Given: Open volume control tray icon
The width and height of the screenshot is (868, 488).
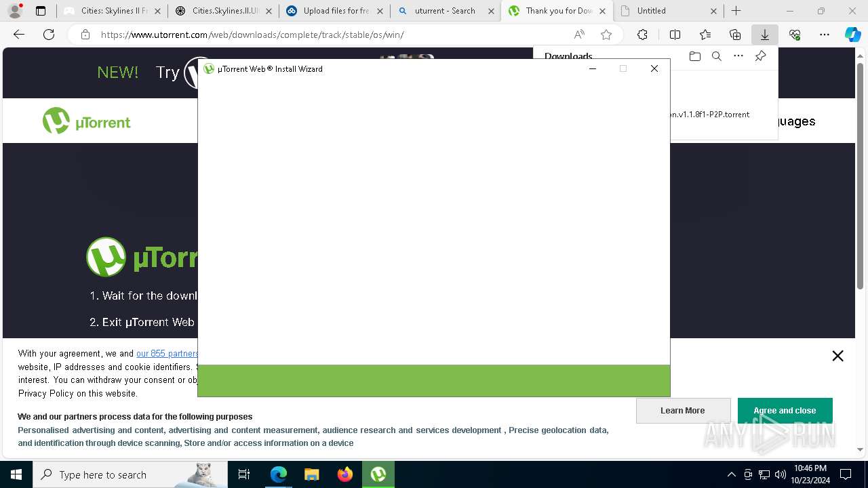Looking at the screenshot, I should 780,474.
